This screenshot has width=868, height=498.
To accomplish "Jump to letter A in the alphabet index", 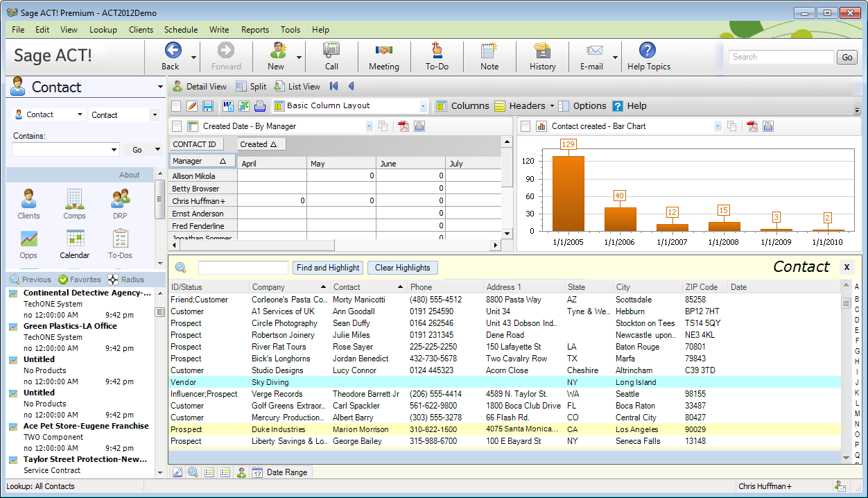I will 857,288.
